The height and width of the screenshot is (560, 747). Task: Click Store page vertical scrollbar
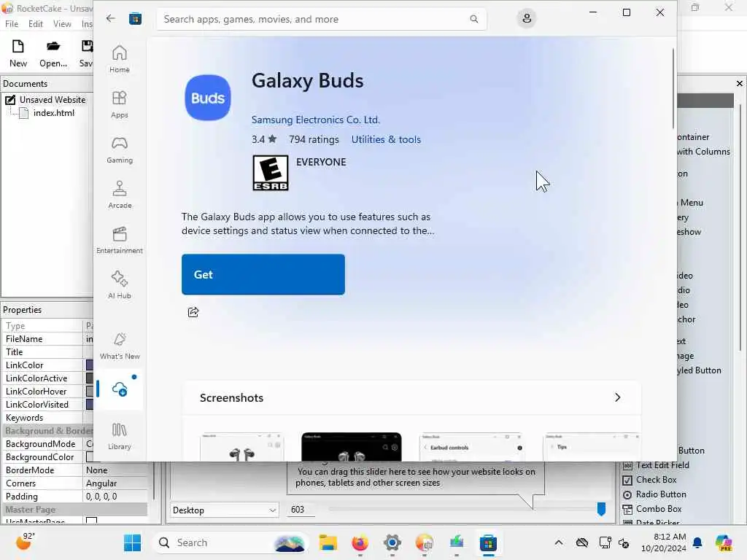click(x=673, y=88)
